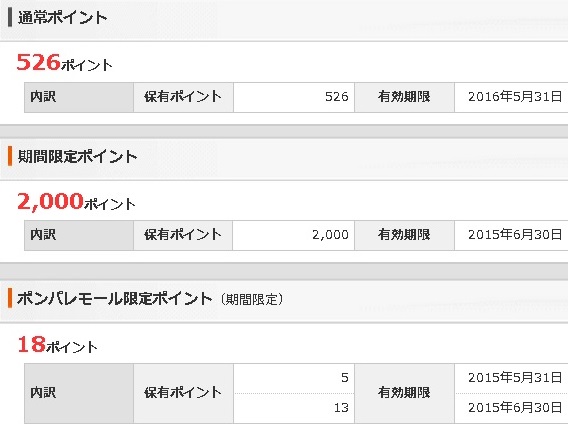Click the 5 points value cell
The height and width of the screenshot is (424, 568).
pos(294,378)
